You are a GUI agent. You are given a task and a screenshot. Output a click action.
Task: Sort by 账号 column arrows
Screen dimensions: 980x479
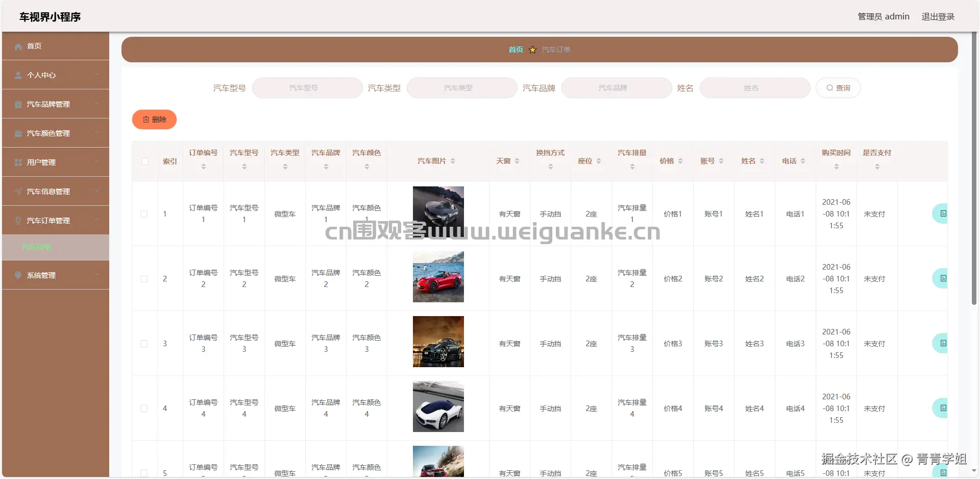coord(721,161)
